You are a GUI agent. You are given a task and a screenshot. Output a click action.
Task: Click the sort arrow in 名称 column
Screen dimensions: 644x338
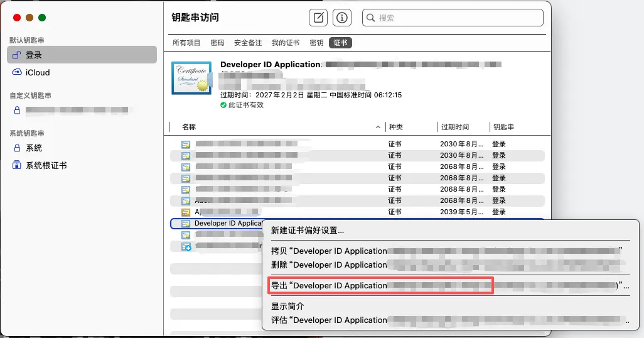[378, 127]
